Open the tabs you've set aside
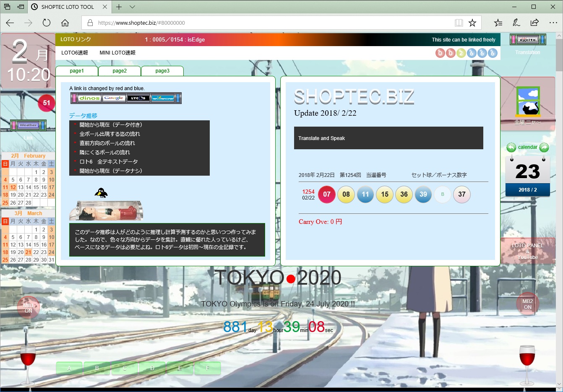Image resolution: width=563 pixels, height=392 pixels. coord(7,7)
